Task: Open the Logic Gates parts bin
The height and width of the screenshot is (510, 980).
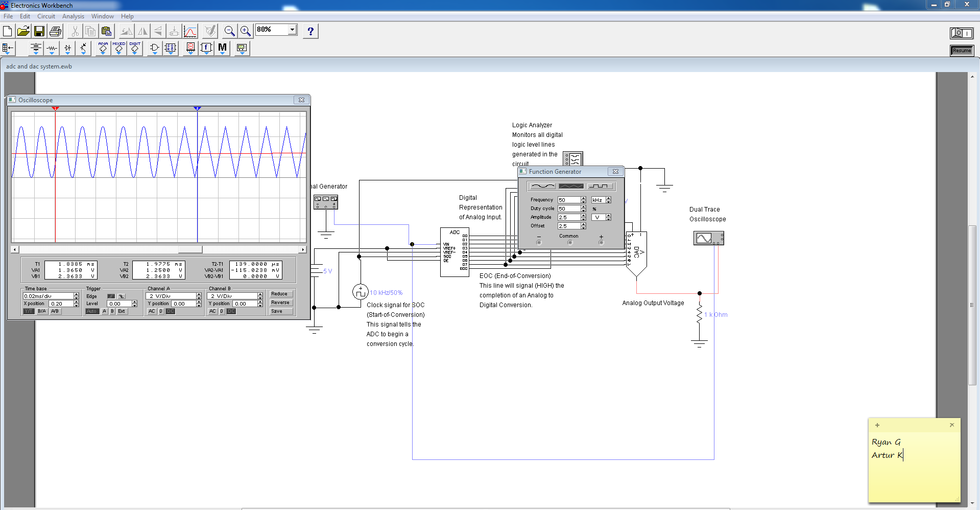Action: [x=154, y=49]
